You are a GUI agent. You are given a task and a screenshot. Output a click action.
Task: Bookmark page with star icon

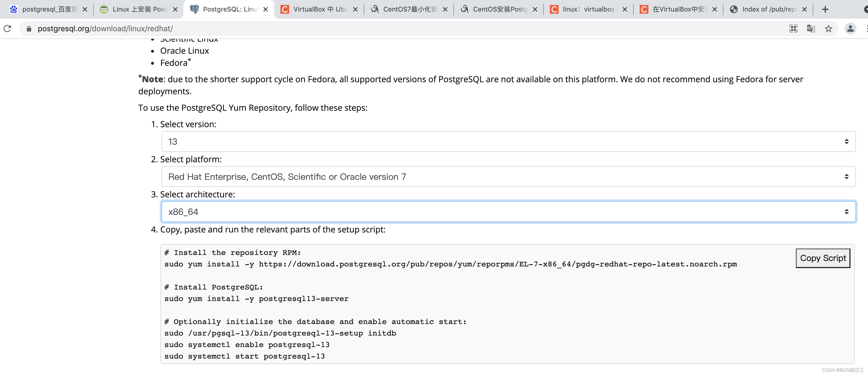coord(828,29)
